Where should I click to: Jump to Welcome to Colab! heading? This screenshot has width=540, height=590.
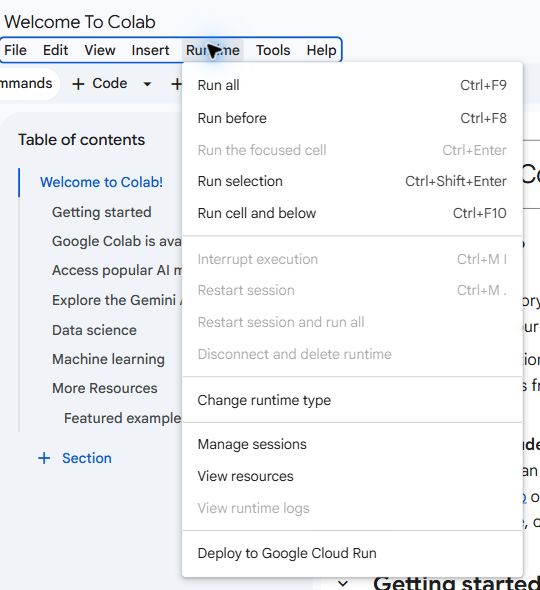(101, 182)
